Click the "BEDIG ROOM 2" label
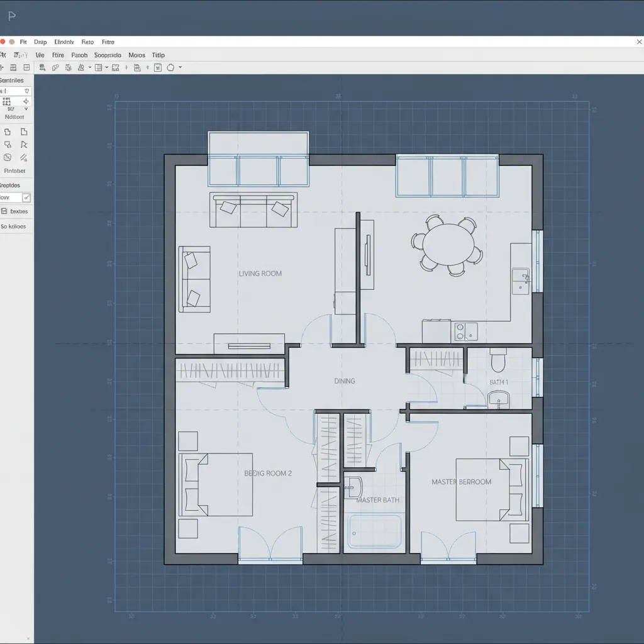 pyautogui.click(x=268, y=473)
